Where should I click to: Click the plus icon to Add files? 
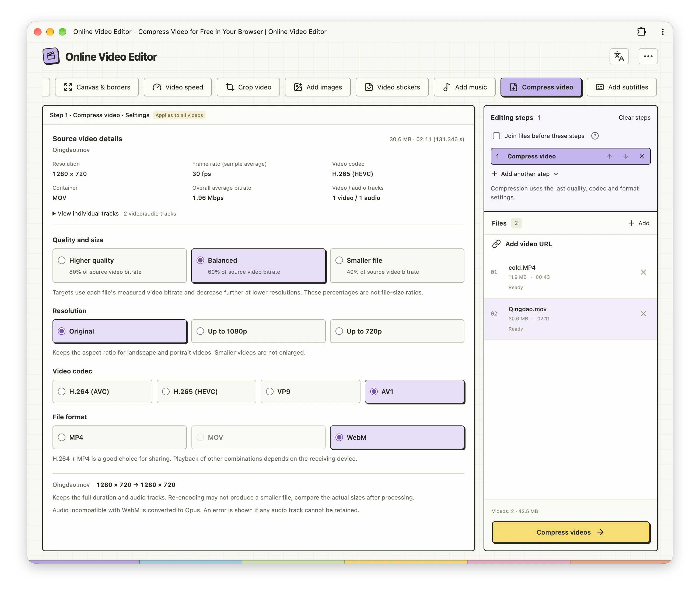631,223
